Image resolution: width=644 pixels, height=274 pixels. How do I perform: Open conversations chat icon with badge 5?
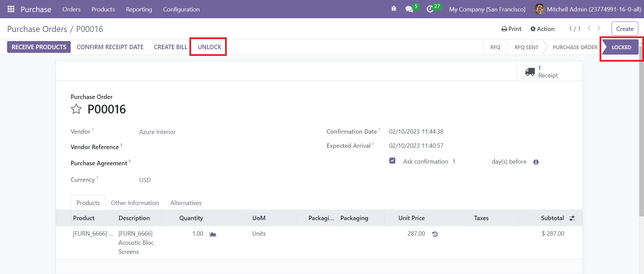409,9
